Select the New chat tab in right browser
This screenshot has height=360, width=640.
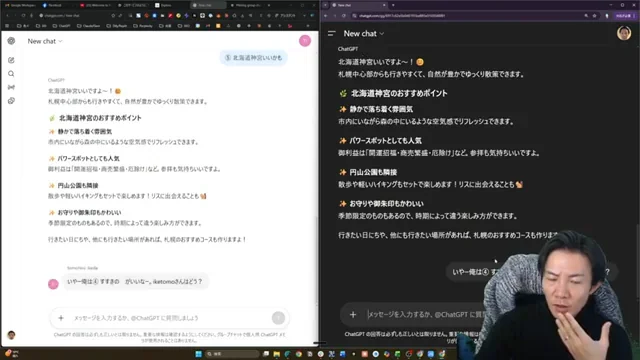click(x=358, y=5)
